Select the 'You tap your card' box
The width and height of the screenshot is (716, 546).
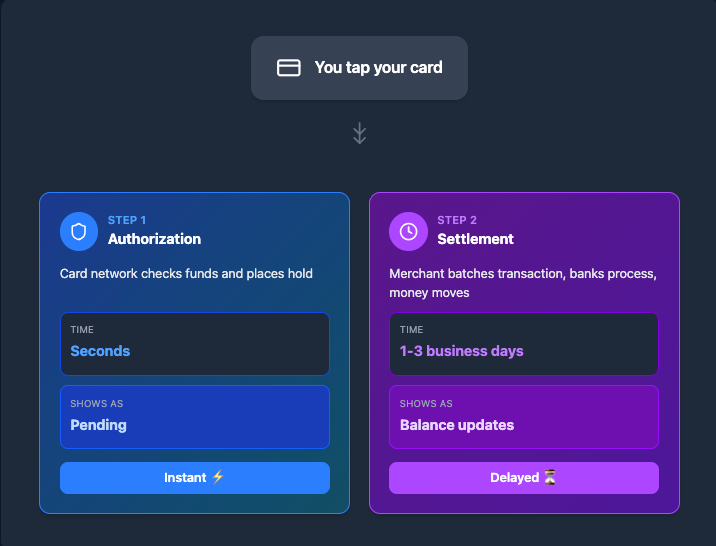click(x=359, y=68)
